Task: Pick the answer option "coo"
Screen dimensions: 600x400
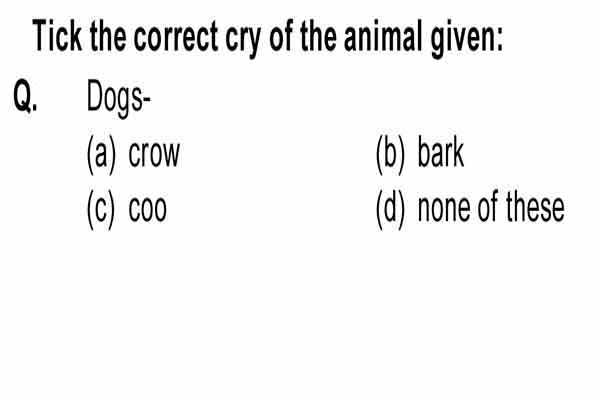Action: [147, 209]
